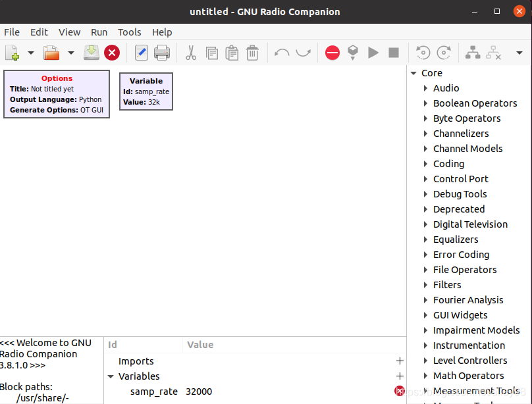Select the Variable samp_rate block
Viewport: 532px width, 404px height.
[x=146, y=91]
